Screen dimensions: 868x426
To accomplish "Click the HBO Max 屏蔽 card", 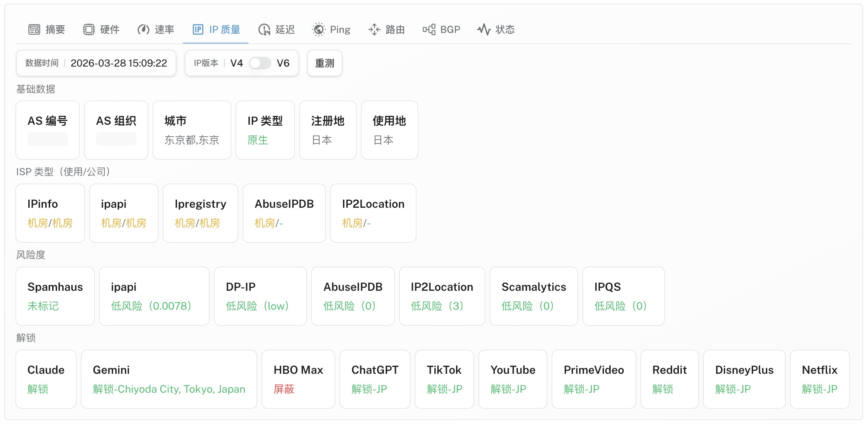I will click(x=298, y=379).
